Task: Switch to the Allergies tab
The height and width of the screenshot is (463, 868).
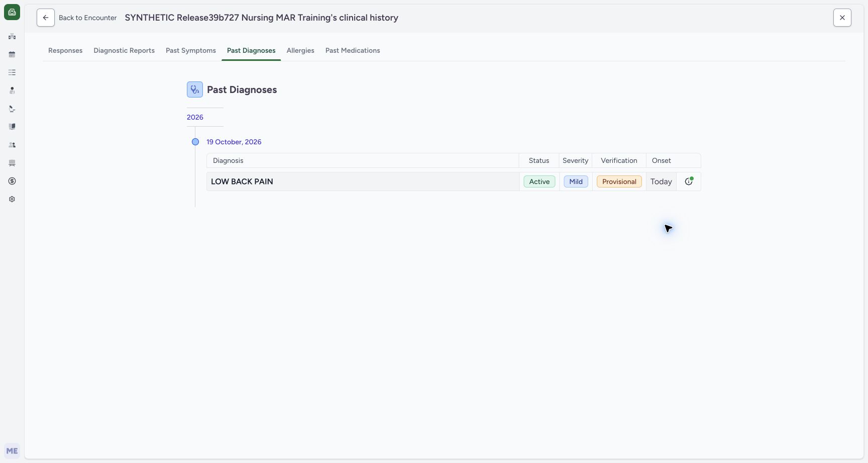Action: 300,50
